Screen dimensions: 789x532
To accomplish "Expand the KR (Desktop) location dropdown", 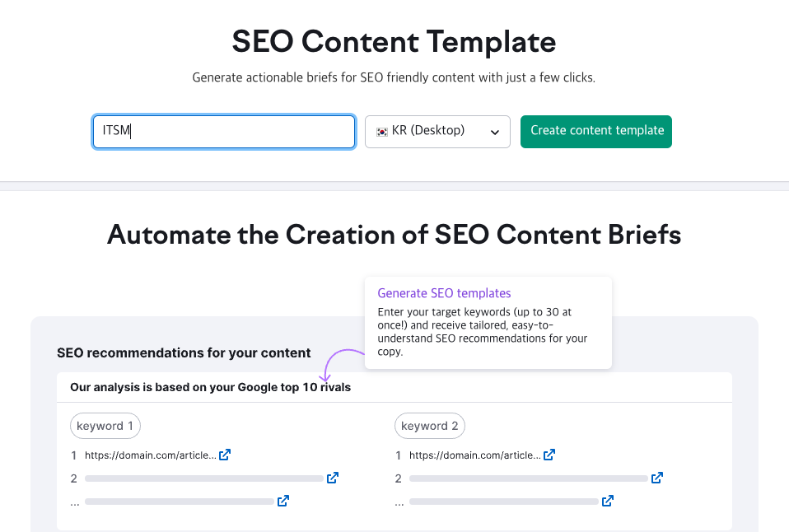I will (x=437, y=131).
